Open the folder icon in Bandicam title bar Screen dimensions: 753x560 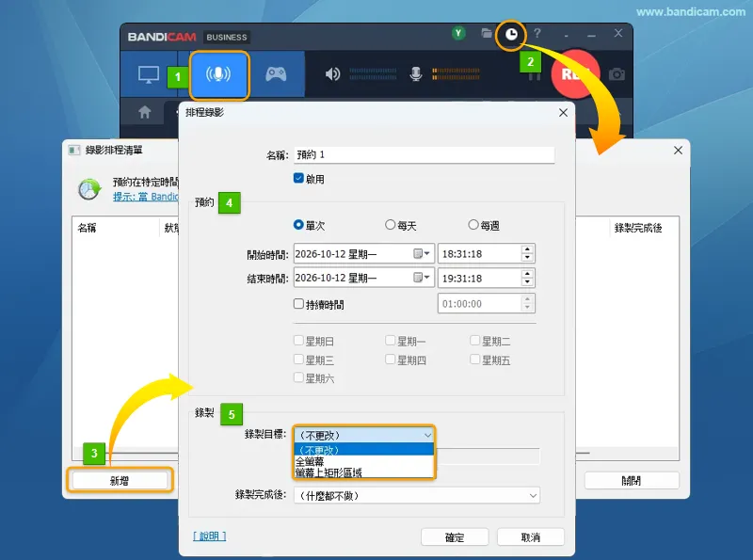487,33
